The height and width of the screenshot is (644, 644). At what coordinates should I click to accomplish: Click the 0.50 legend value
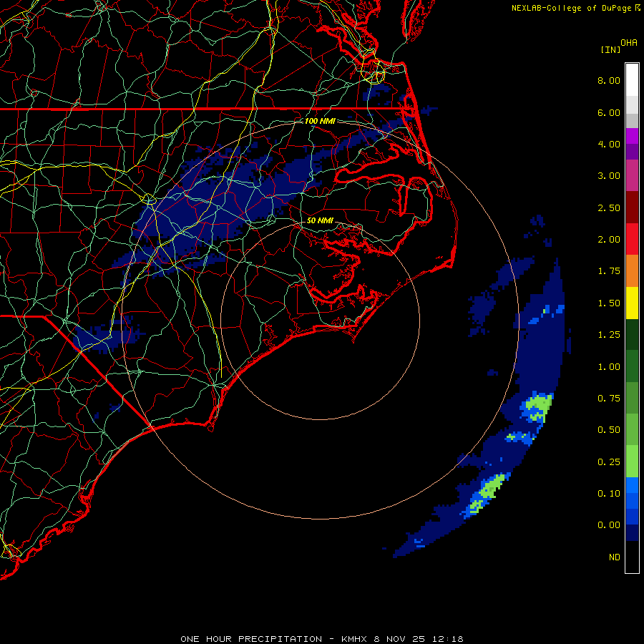(x=609, y=430)
